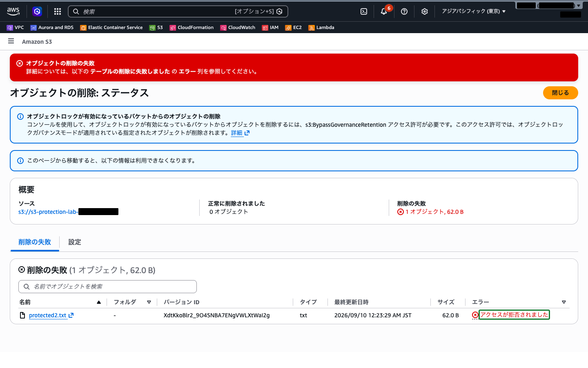Open the CloudFormation shortcut

(192, 27)
